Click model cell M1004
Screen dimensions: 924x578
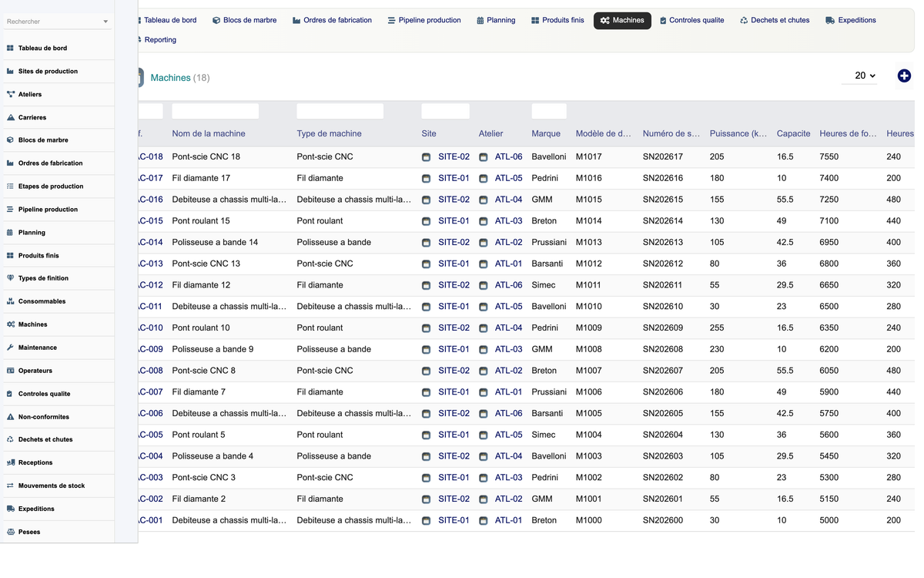click(589, 435)
